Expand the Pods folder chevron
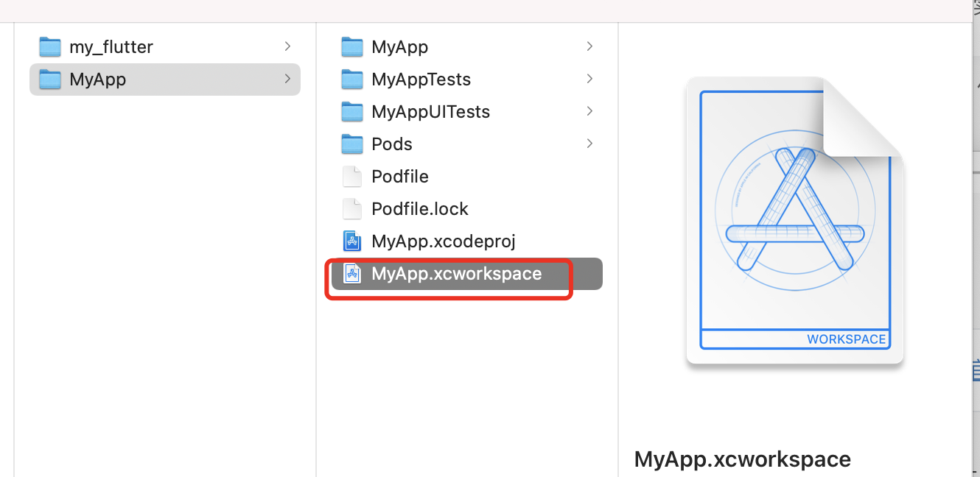 pyautogui.click(x=589, y=144)
